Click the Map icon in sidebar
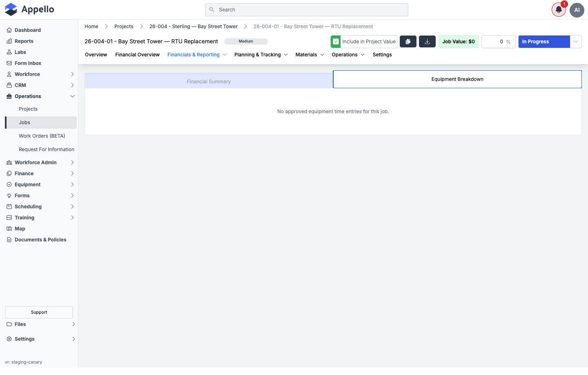This screenshot has width=588, height=375. coord(9,229)
